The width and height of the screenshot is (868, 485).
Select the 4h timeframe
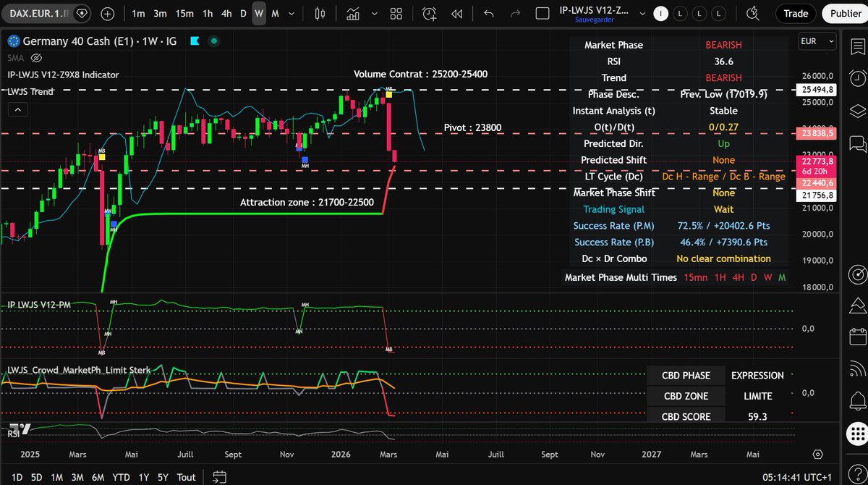(x=226, y=13)
